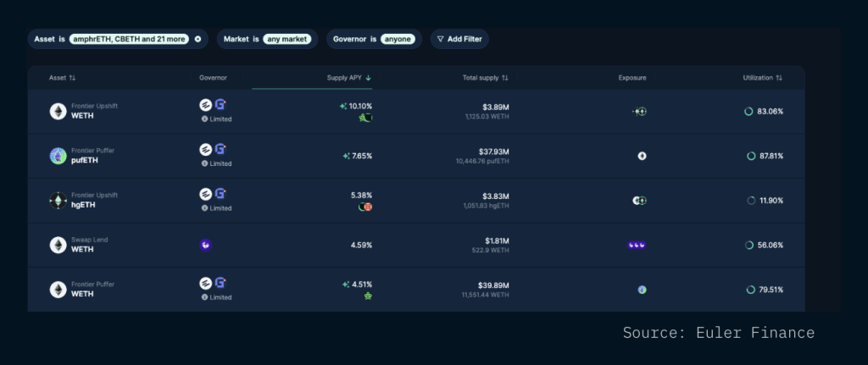Click Euler governor icon in Upshift WETH row
The height and width of the screenshot is (365, 868).
click(205, 105)
